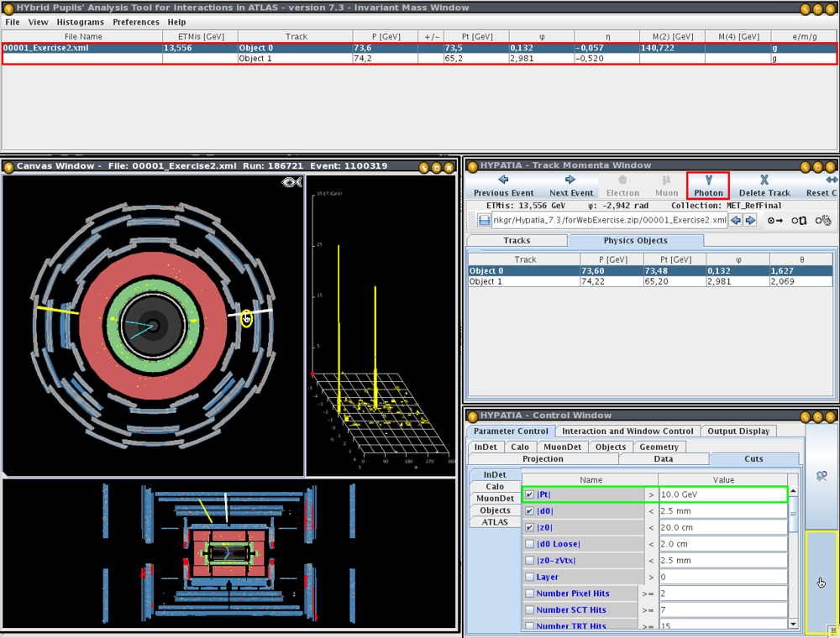
Task: Enable the Number Pixel Hits cut
Action: pyautogui.click(x=529, y=594)
